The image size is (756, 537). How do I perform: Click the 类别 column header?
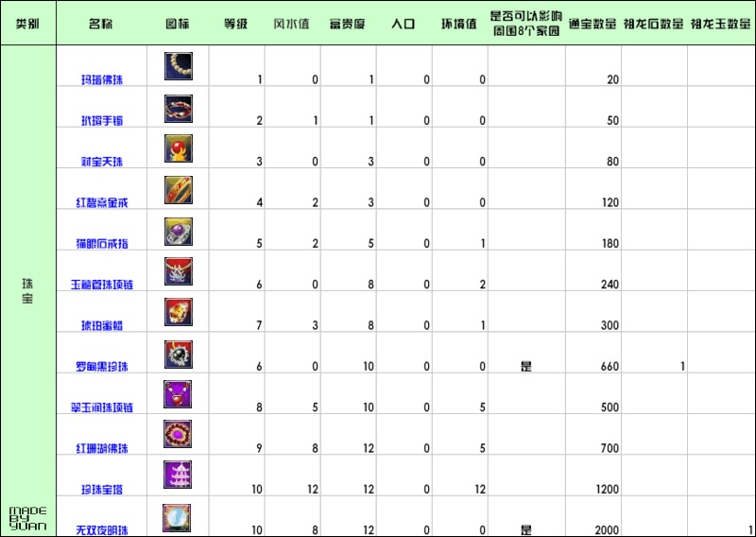pyautogui.click(x=27, y=24)
